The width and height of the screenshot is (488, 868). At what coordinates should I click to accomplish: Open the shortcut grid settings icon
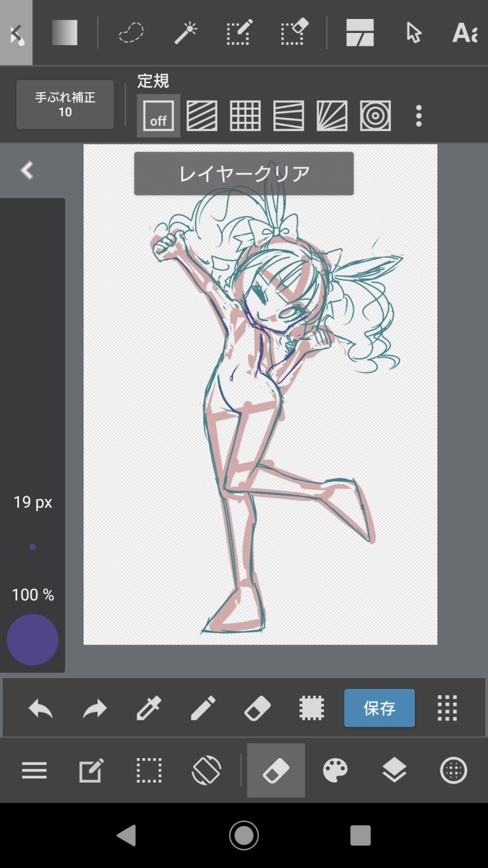click(447, 708)
